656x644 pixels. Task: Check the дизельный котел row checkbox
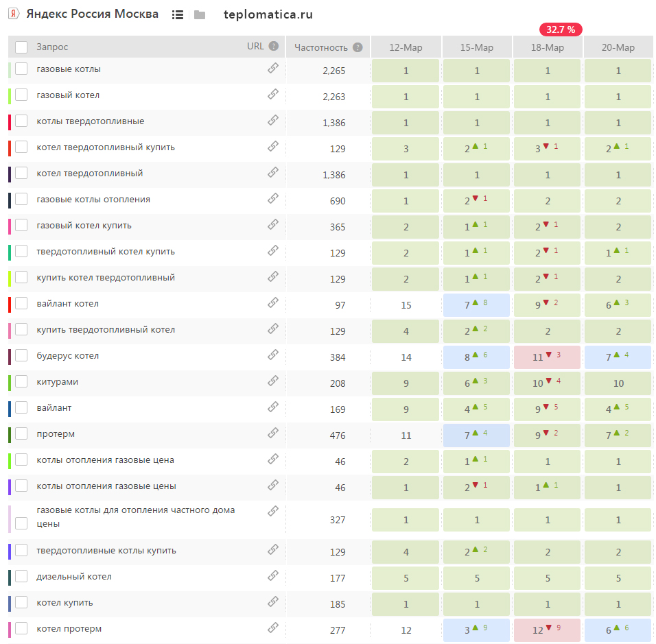pyautogui.click(x=21, y=576)
